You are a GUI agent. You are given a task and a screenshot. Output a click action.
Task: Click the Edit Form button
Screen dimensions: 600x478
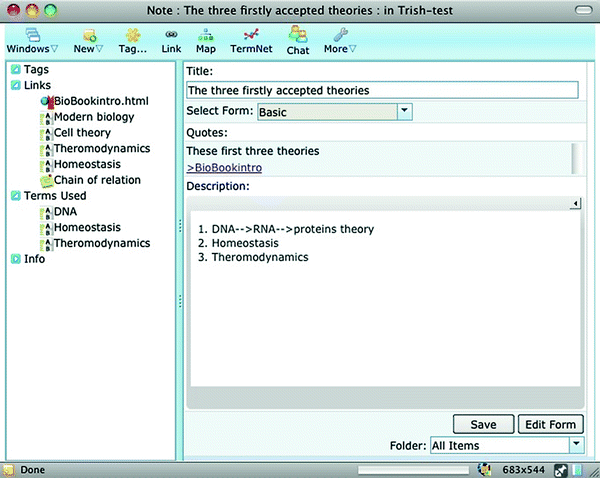pyautogui.click(x=551, y=424)
